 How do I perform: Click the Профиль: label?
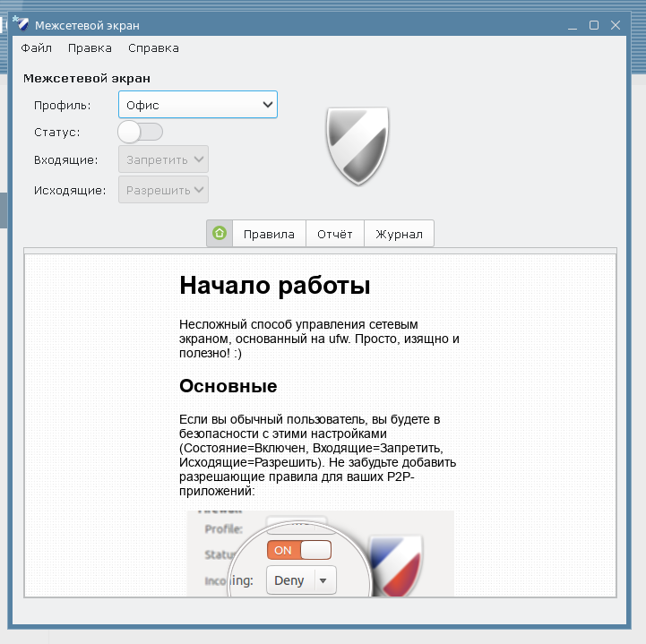pos(62,106)
